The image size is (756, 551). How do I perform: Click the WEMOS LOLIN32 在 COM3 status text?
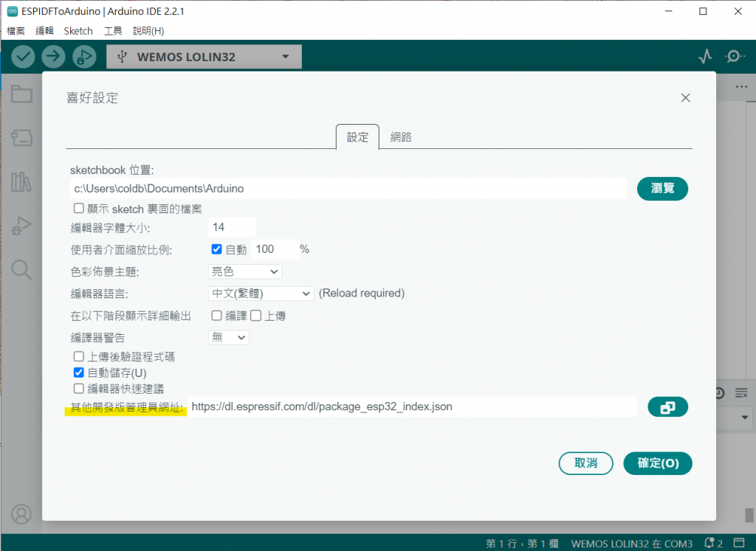tap(632, 544)
